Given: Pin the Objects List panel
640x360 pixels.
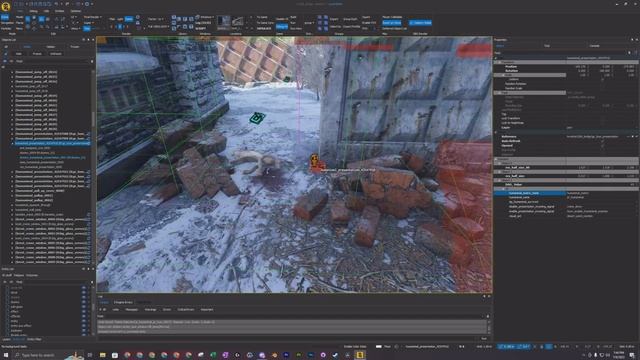Looking at the screenshot, I should [x=88, y=40].
